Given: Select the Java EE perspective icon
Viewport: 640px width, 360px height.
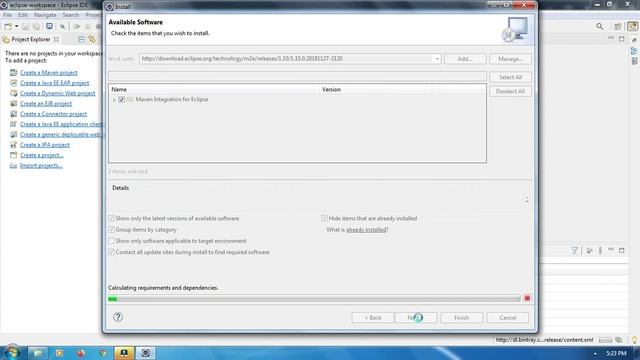Looking at the screenshot, I should [632, 27].
